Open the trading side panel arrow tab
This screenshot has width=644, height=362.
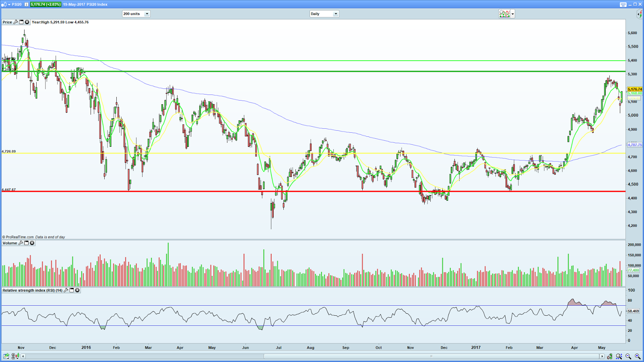click(640, 14)
